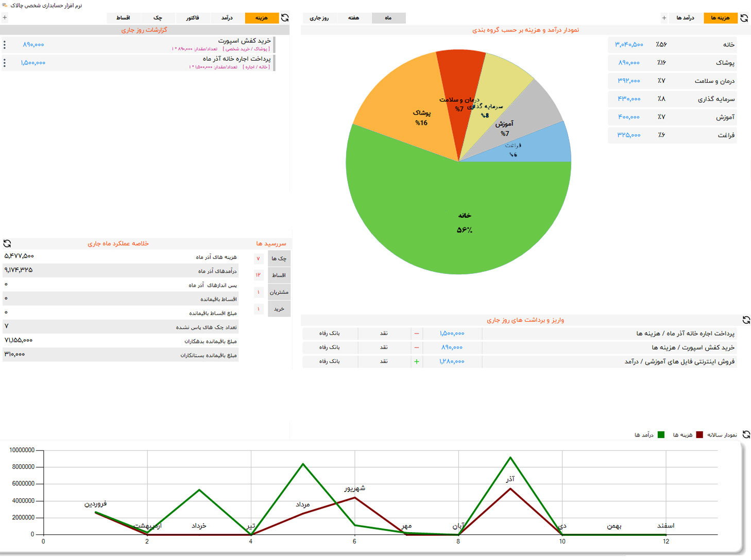Click the 7 count next to چک ها

(x=259, y=258)
